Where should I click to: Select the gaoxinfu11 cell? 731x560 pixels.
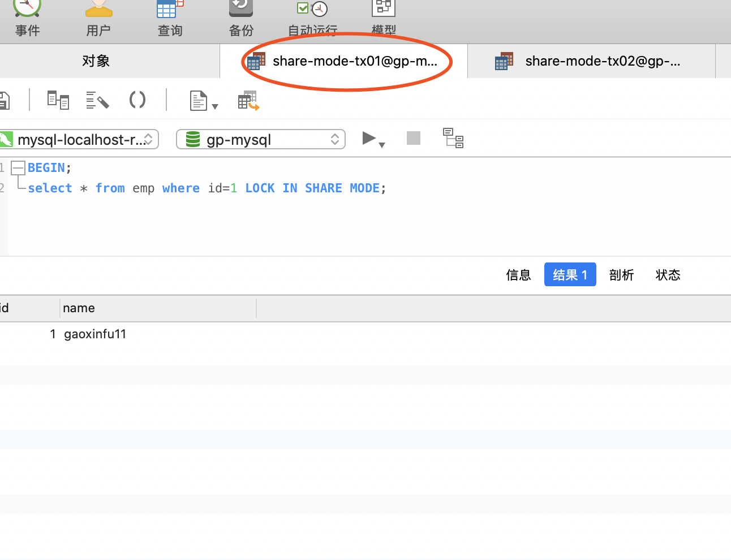pyautogui.click(x=158, y=334)
